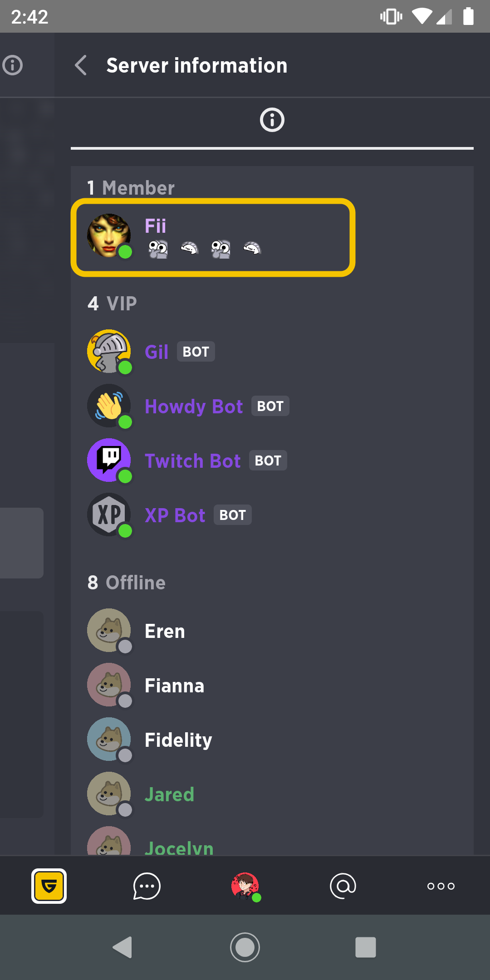Tap the Android home circle button
490x980 pixels.
point(245,947)
